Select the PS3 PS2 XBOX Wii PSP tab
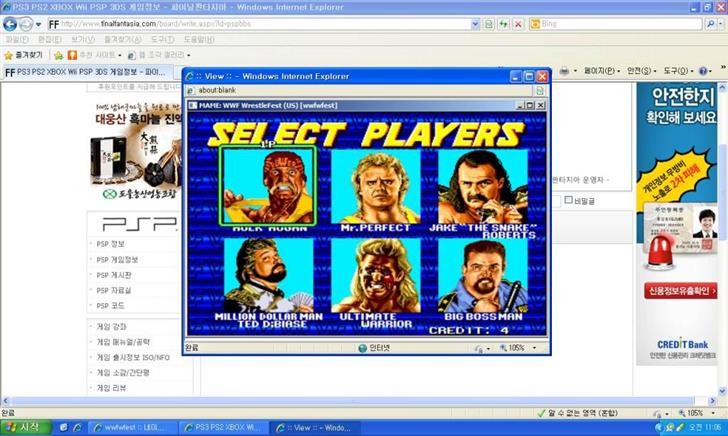 (87, 72)
